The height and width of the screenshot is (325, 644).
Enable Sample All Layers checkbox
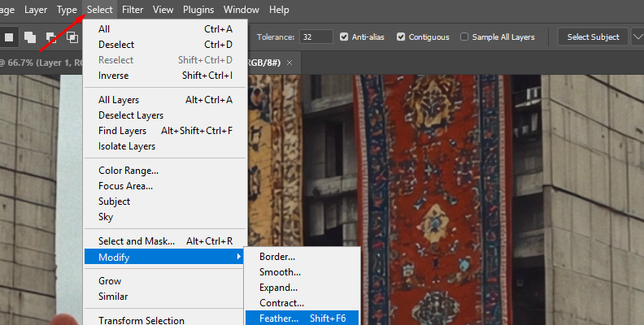[464, 37]
